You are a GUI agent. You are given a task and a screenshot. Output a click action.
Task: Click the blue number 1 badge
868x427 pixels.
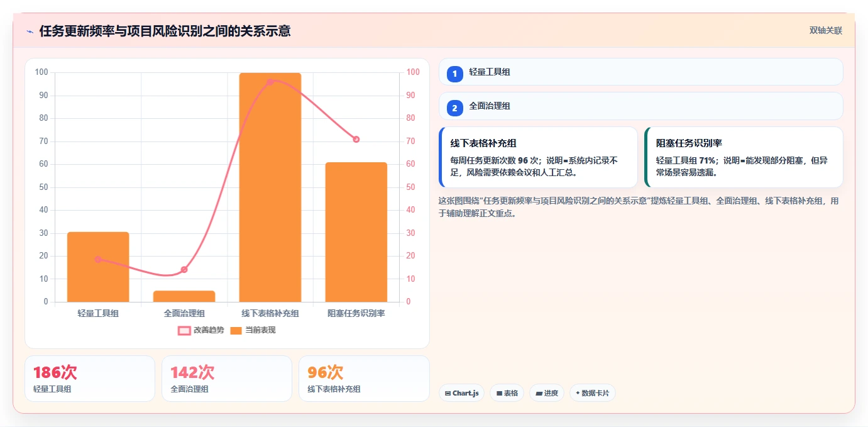tap(455, 74)
